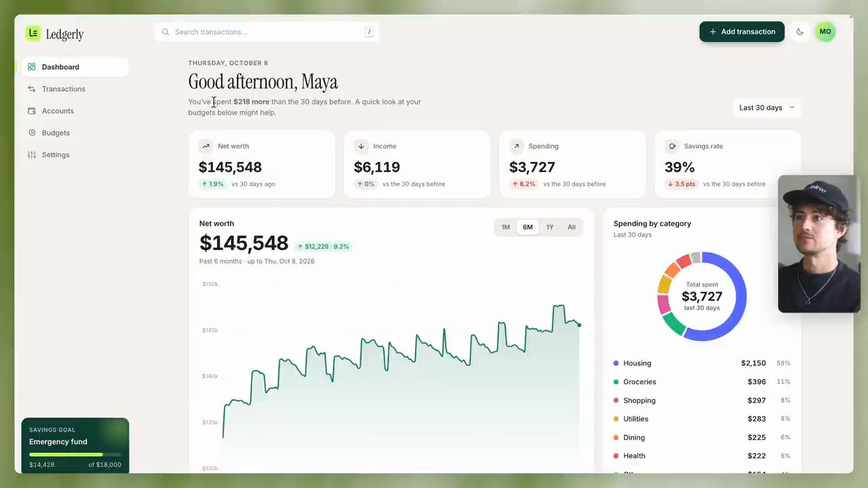Click the Health category row
This screenshot has height=488, width=868.
pyautogui.click(x=702, y=456)
